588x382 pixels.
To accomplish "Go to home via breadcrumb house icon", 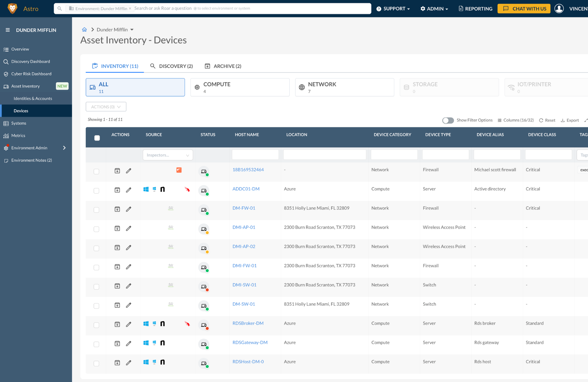I will pos(84,30).
